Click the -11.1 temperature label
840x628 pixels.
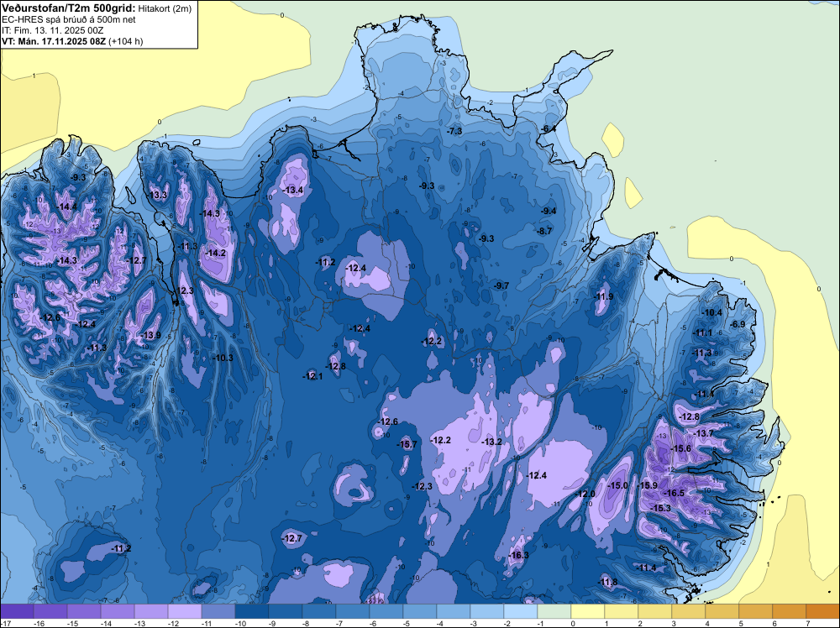pyautogui.click(x=702, y=333)
